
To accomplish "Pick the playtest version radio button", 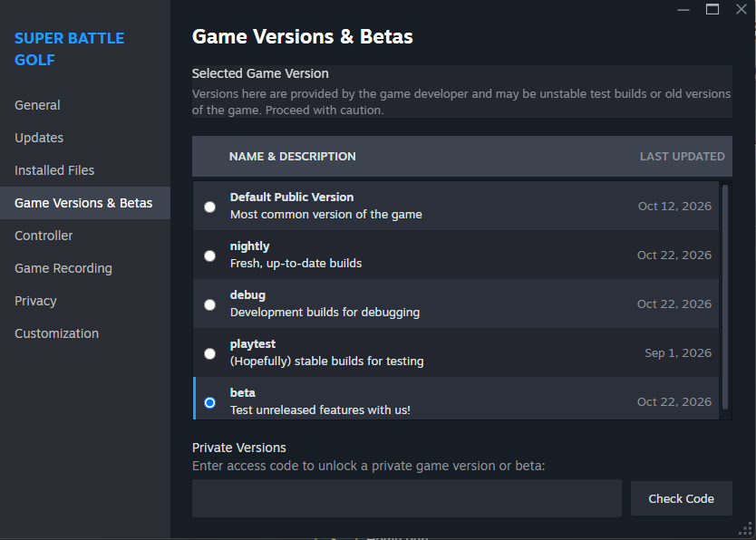I will (x=209, y=354).
